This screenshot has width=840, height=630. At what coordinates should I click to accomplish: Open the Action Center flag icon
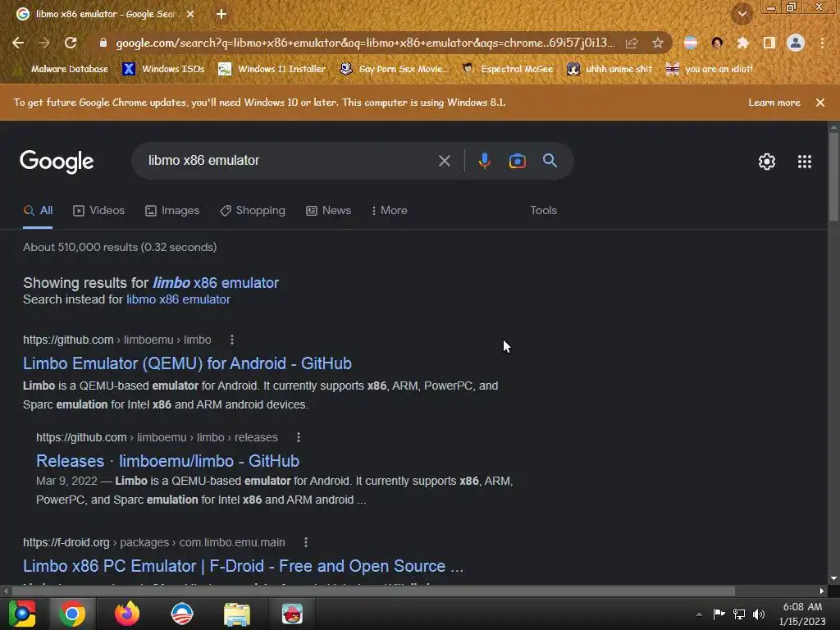[x=719, y=614]
